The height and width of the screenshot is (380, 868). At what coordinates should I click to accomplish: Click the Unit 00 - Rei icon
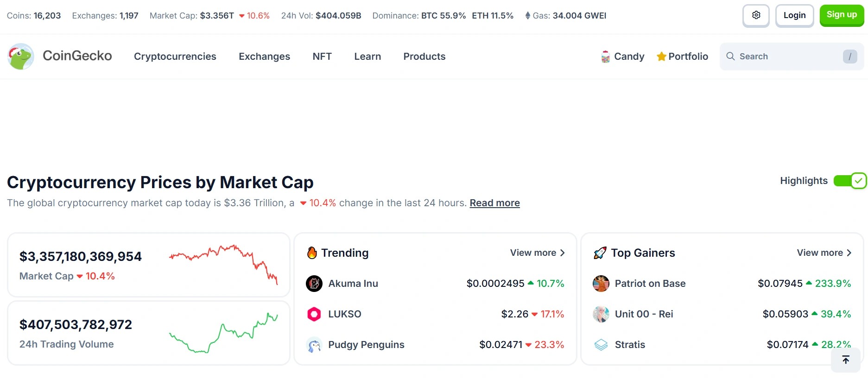point(601,314)
